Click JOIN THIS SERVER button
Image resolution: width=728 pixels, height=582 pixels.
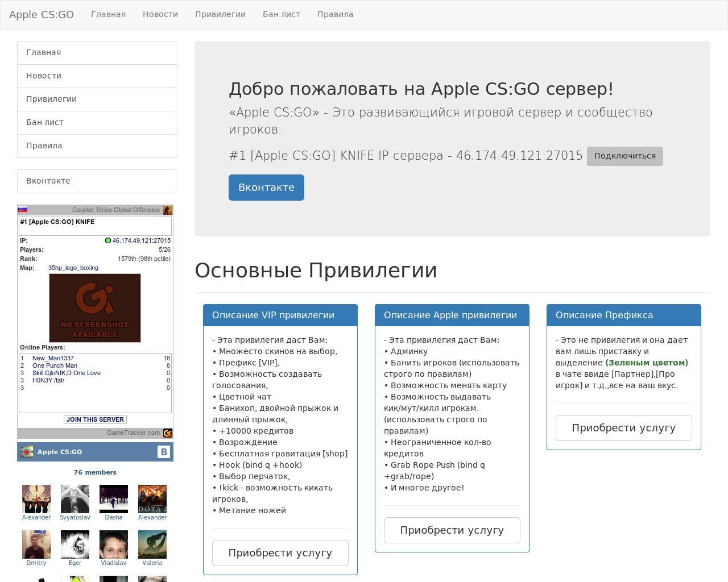[x=95, y=419]
